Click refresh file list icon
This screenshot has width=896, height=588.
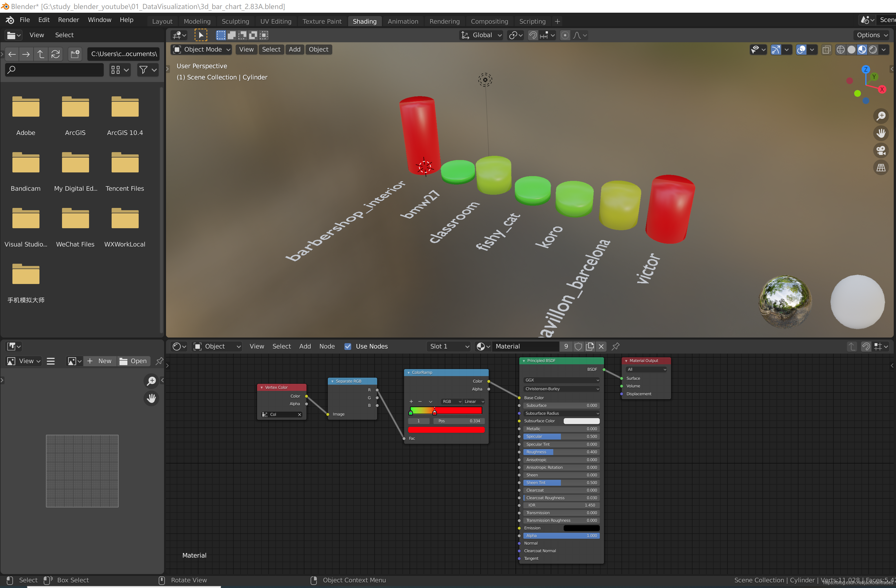tap(56, 54)
